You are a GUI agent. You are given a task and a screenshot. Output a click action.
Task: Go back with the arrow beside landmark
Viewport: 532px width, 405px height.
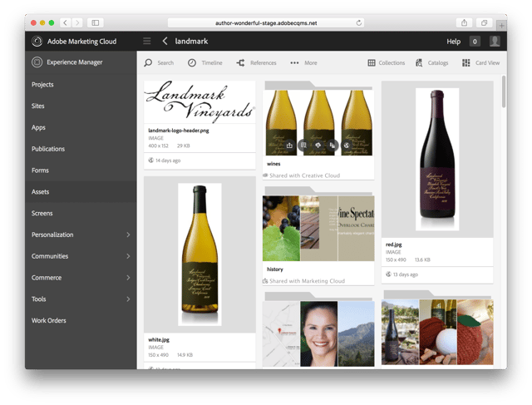pyautogui.click(x=165, y=41)
